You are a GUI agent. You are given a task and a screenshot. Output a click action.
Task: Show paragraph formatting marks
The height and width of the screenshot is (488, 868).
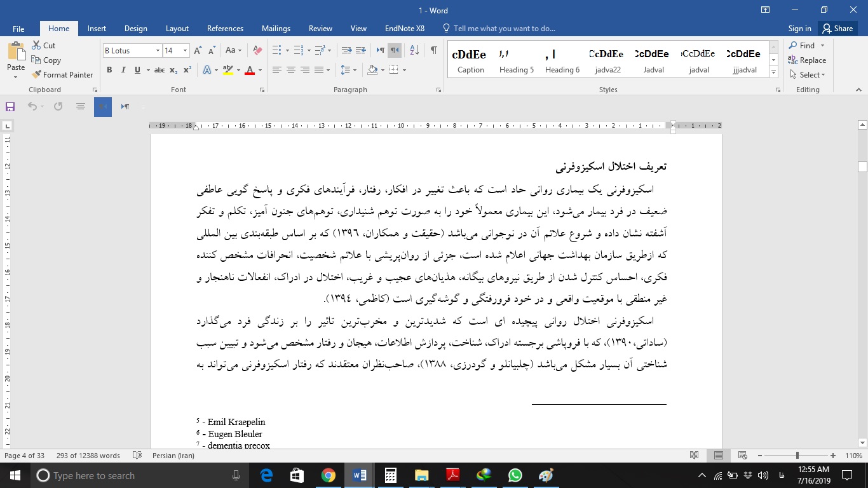pos(434,49)
